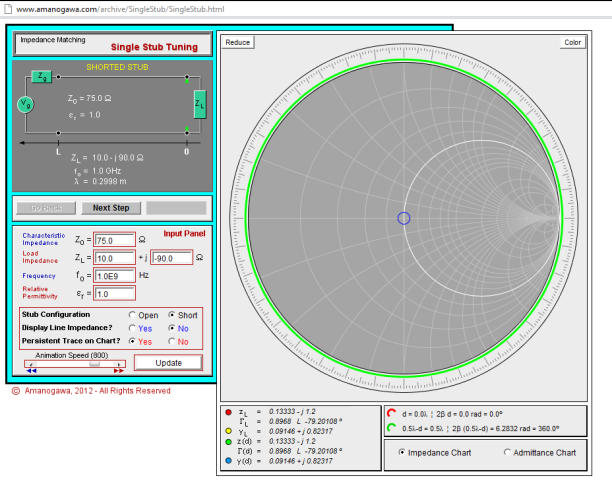
Task: Click the Vg voltage source symbol
Action: point(25,104)
